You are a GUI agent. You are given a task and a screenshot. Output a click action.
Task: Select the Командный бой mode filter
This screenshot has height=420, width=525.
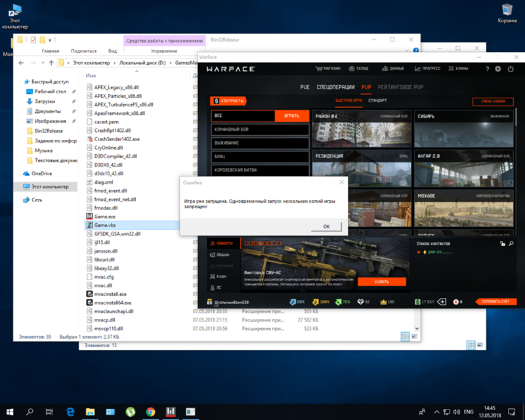(260, 130)
